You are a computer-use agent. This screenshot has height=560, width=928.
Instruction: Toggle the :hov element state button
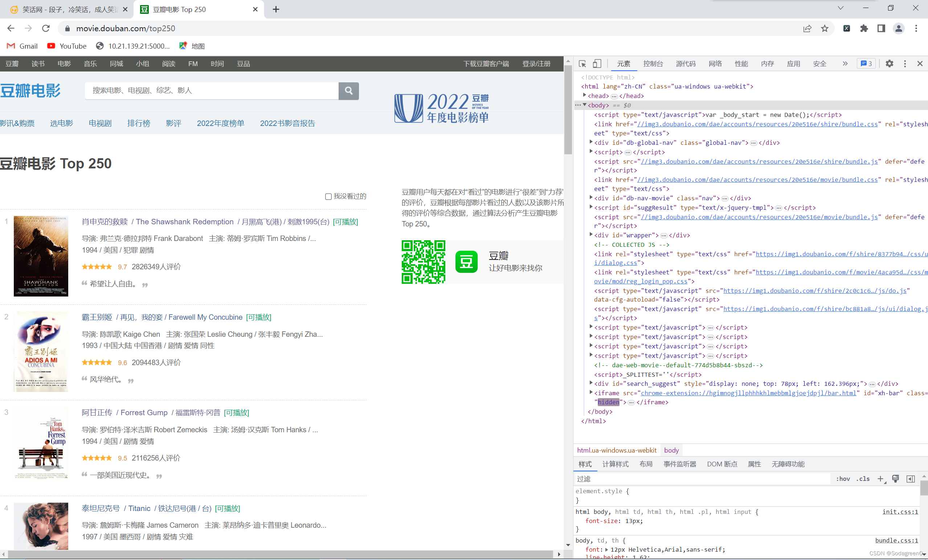843,479
